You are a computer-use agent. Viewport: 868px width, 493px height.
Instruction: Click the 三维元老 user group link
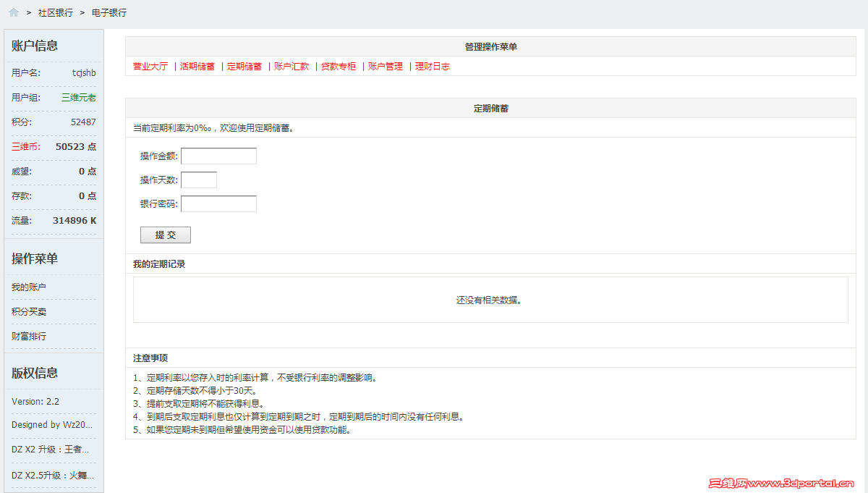[x=79, y=98]
